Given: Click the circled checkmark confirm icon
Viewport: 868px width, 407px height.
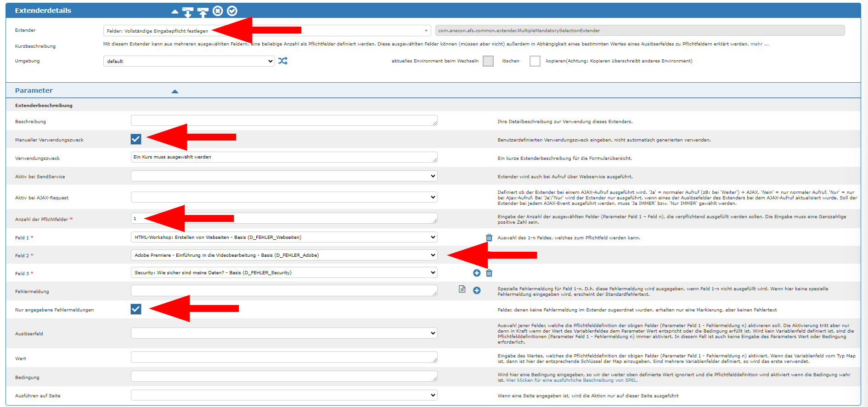Looking at the screenshot, I should click(232, 11).
